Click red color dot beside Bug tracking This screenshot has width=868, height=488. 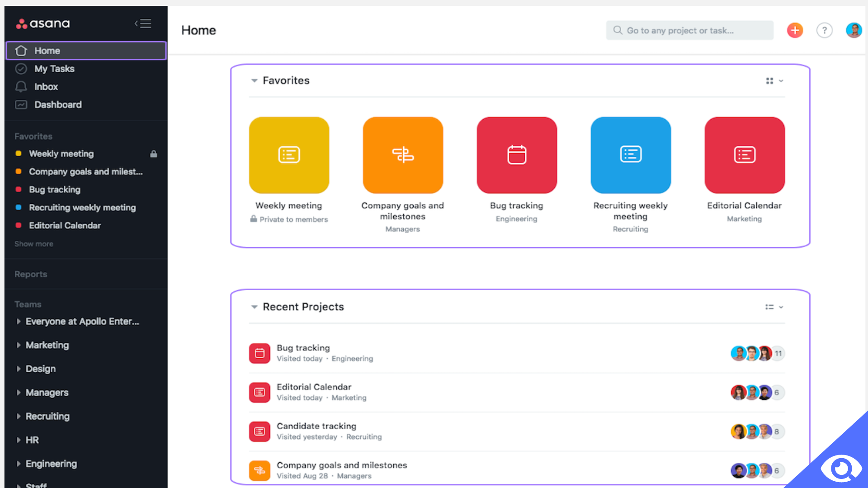pos(19,189)
